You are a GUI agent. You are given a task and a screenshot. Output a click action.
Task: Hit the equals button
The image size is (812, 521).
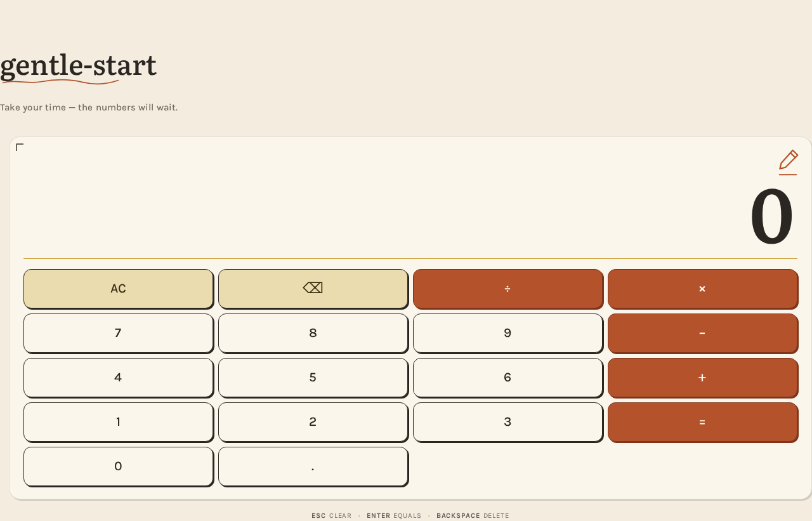point(702,421)
